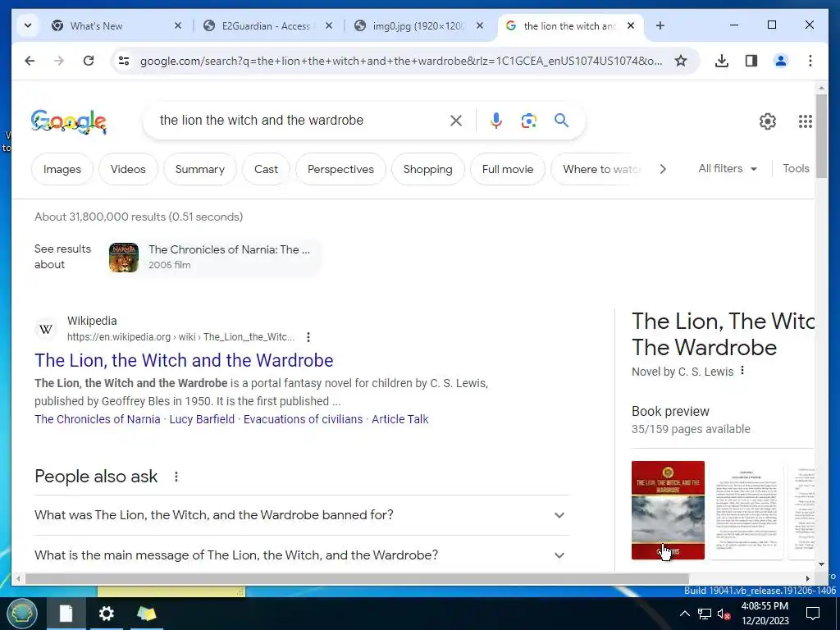Open the All filters dropdown
Screen dimensions: 840x630
[x=727, y=169]
